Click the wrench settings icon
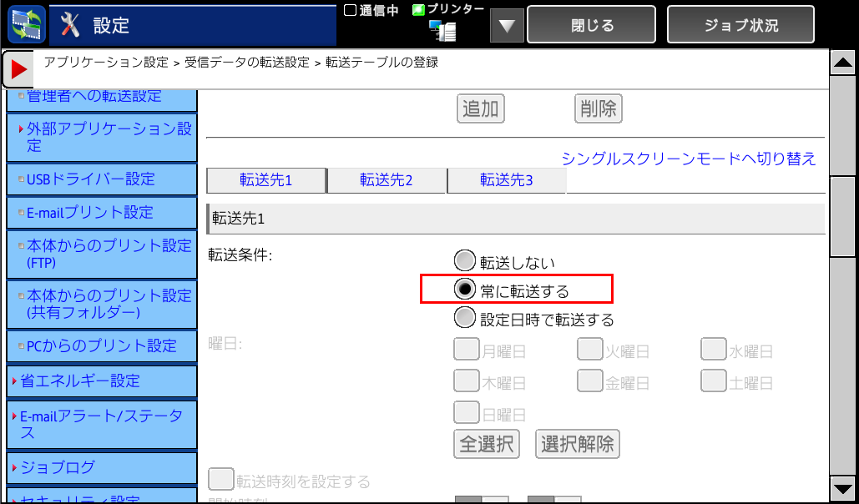The width and height of the screenshot is (859, 504). (x=71, y=25)
